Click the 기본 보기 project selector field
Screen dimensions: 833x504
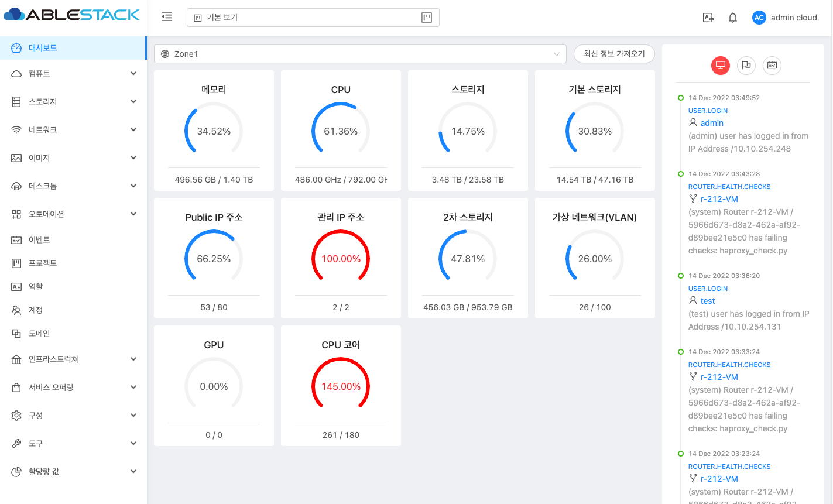click(x=304, y=18)
